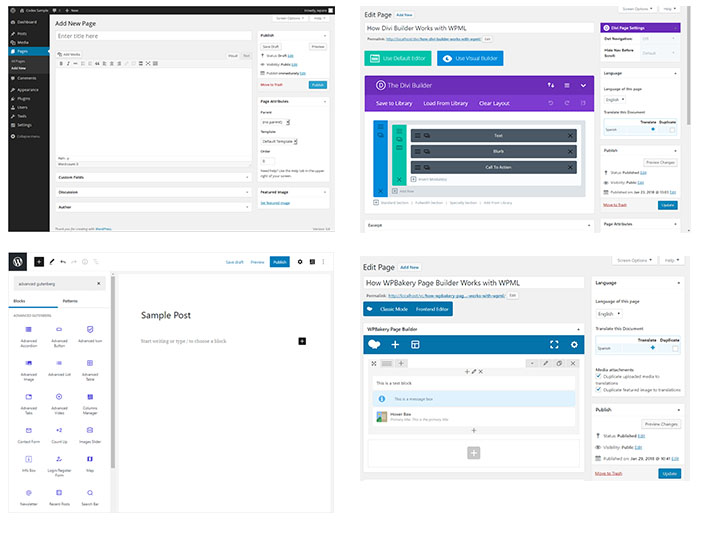Click the WPBakery add element plus icon
The height and width of the screenshot is (549, 705).
pyautogui.click(x=395, y=344)
